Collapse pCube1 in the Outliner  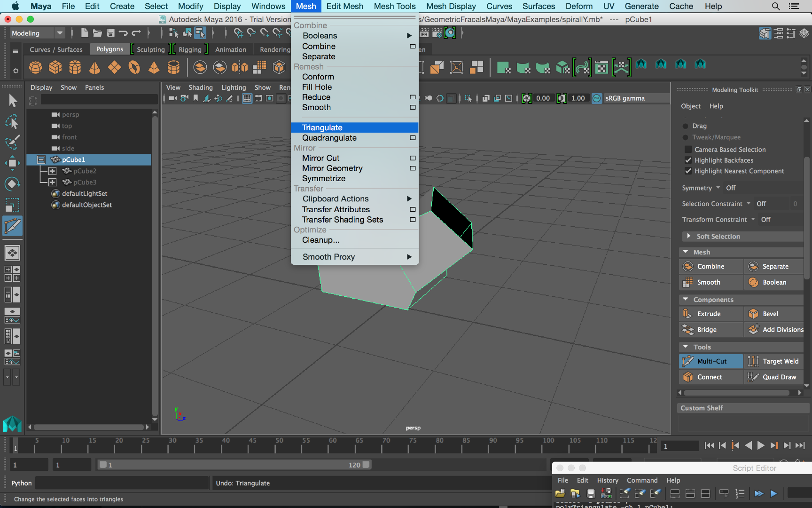(41, 160)
